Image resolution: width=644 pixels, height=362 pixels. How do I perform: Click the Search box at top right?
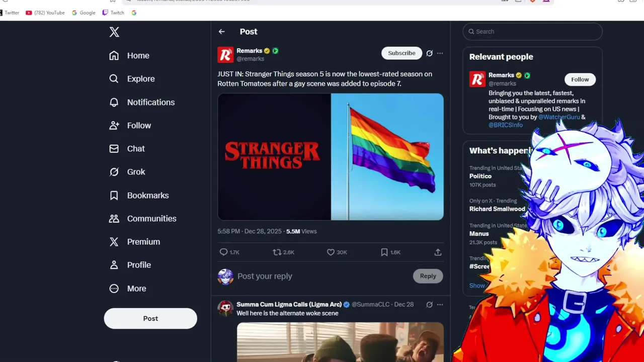532,31
